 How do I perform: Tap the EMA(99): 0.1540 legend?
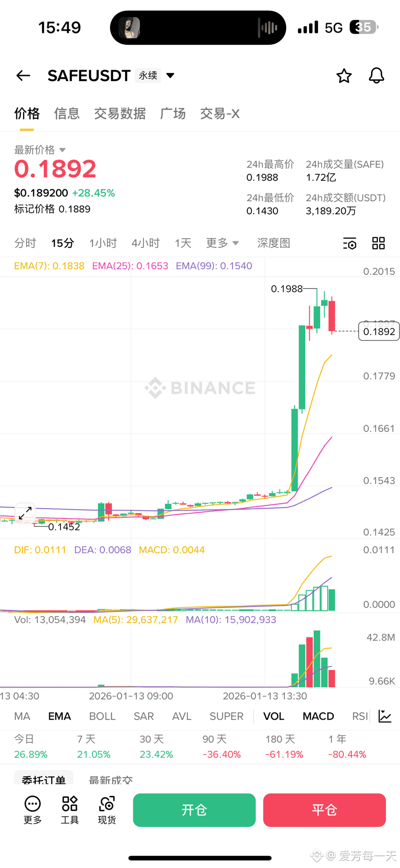[214, 266]
